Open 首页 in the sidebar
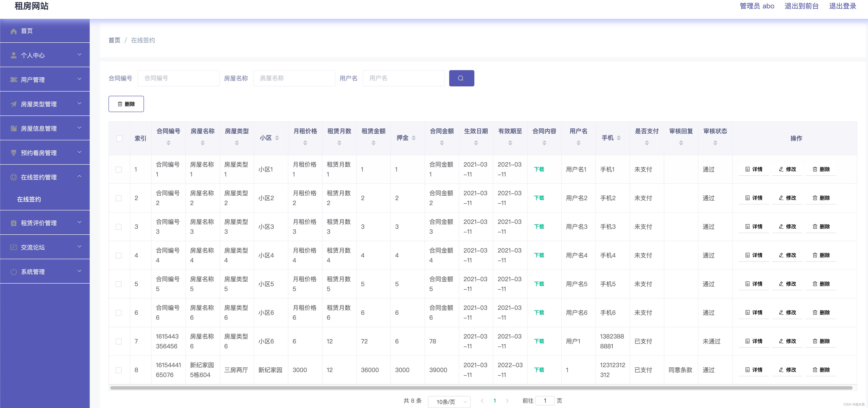The height and width of the screenshot is (408, 868). click(45, 31)
